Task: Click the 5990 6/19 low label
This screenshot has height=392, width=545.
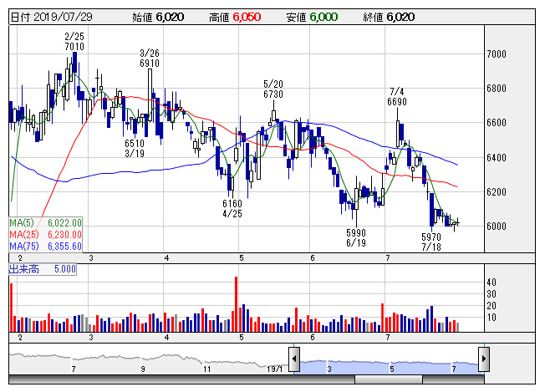Action: click(x=356, y=237)
